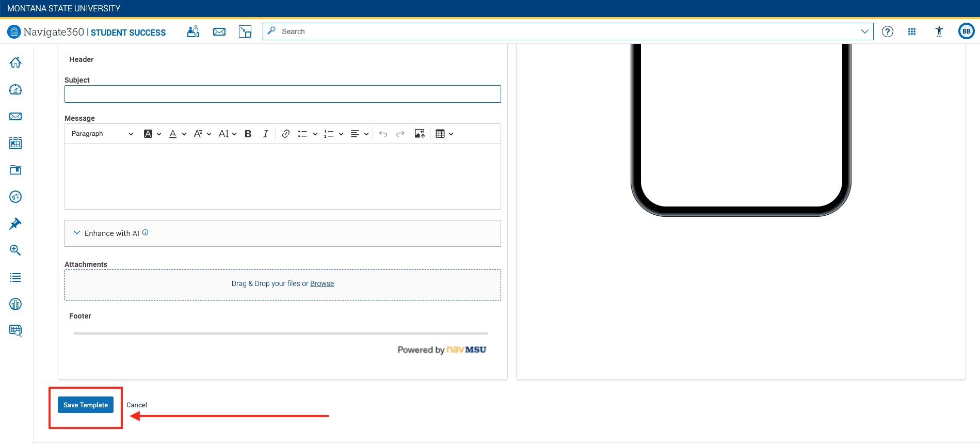Show the Enhance with AI info tooltip
Image resolution: width=980 pixels, height=445 pixels.
click(x=146, y=232)
